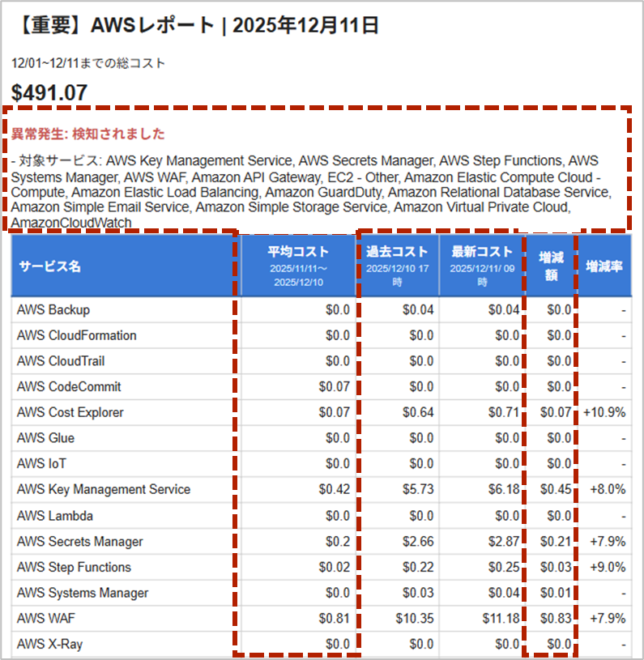Click the $491.07 total cost amount
The image size is (644, 660).
[x=49, y=93]
